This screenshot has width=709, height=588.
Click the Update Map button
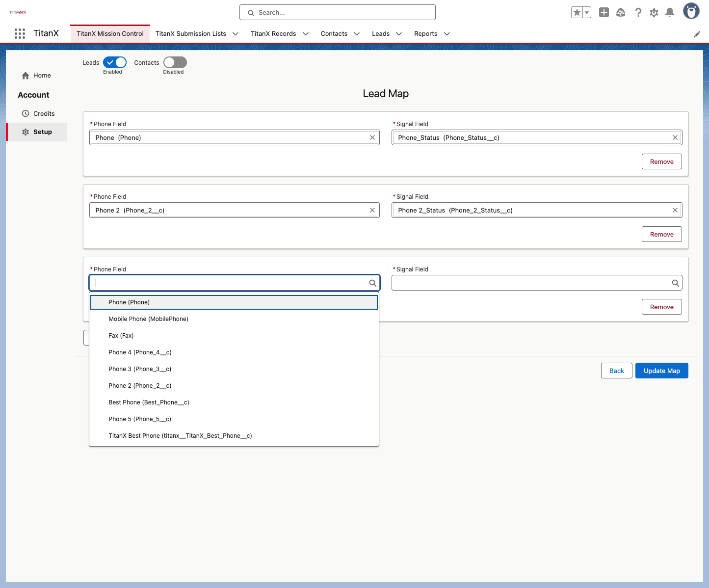coord(662,371)
